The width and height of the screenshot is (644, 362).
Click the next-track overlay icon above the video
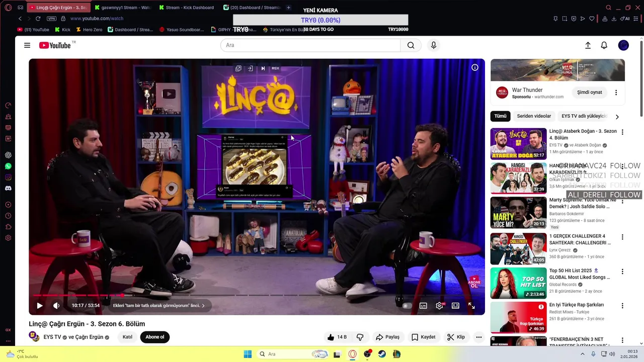tap(263, 68)
